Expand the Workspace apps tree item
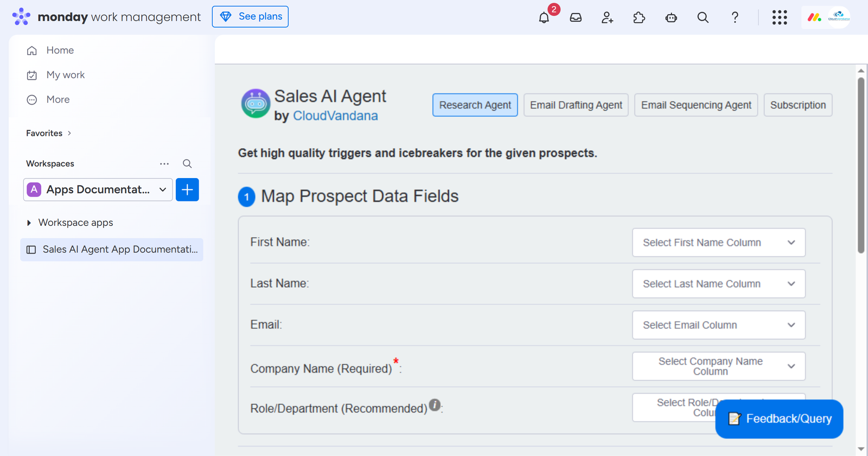Viewport: 868px width, 456px height. (29, 223)
